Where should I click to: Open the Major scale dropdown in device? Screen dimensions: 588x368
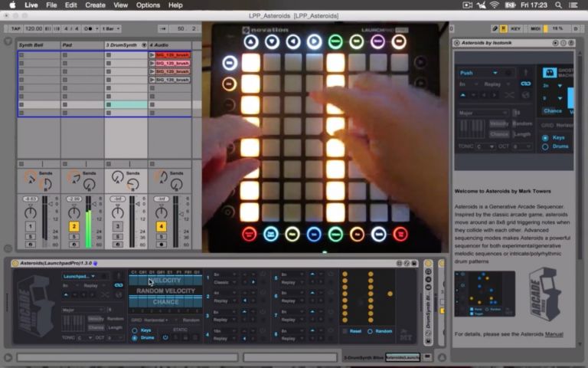coord(83,310)
